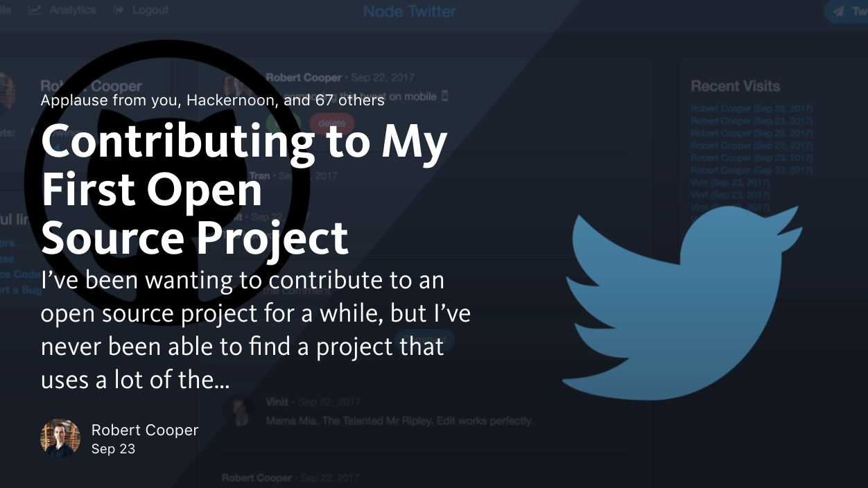Click the Applause from you, Hackernoon line
This screenshot has width=868, height=488.
(212, 101)
